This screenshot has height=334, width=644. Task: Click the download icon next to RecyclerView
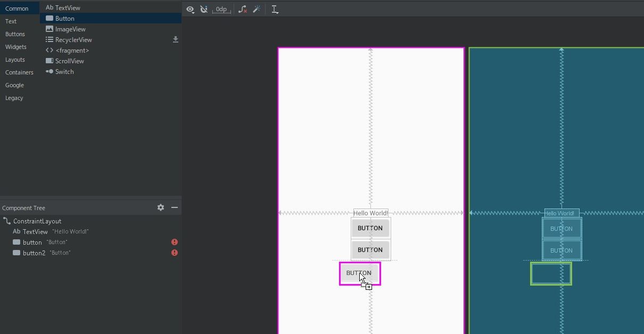[175, 39]
